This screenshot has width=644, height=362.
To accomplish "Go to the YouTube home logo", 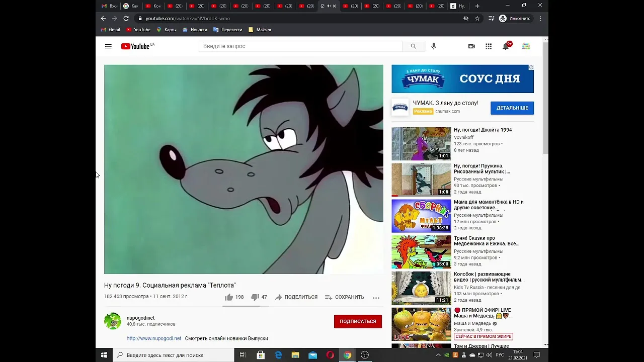I will tap(138, 46).
